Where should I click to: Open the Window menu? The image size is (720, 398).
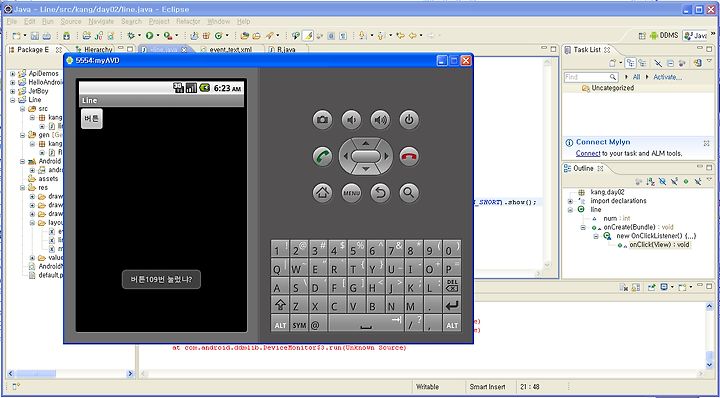(219, 22)
